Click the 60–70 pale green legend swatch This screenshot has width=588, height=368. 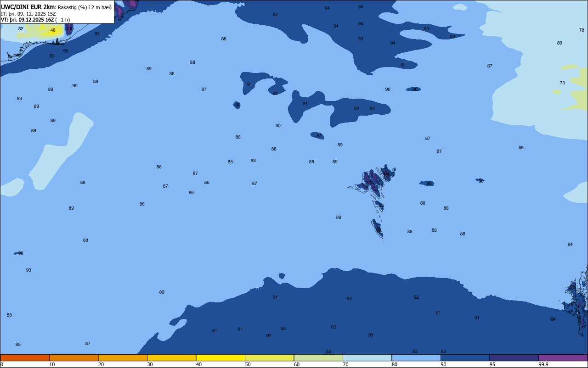coord(318,357)
